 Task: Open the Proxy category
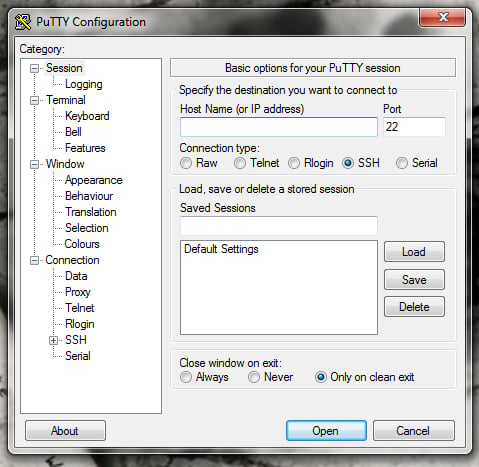(78, 292)
